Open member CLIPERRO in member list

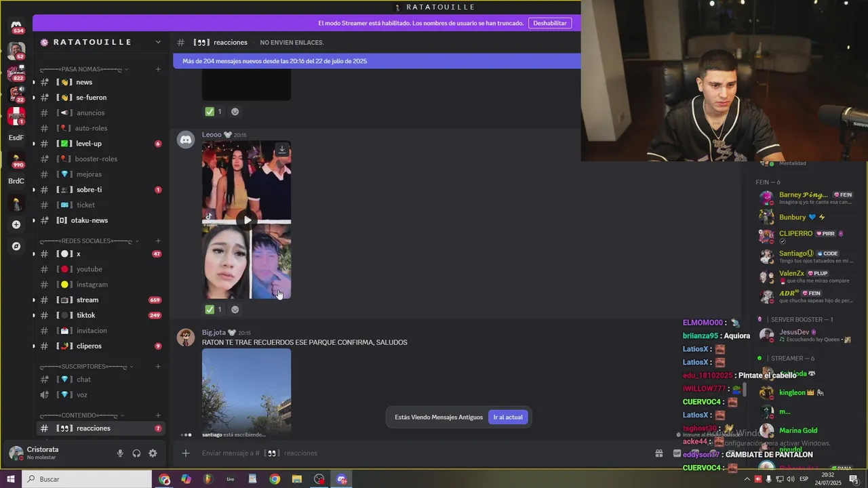(x=804, y=237)
